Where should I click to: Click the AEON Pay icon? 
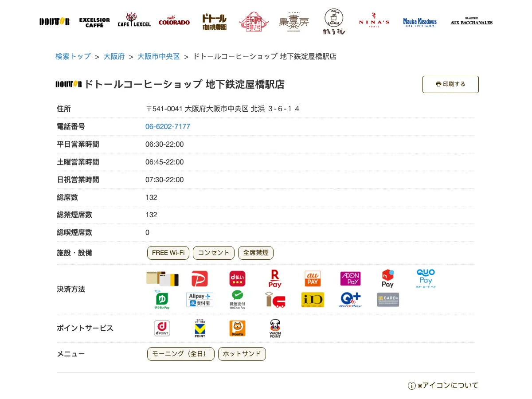pos(350,279)
